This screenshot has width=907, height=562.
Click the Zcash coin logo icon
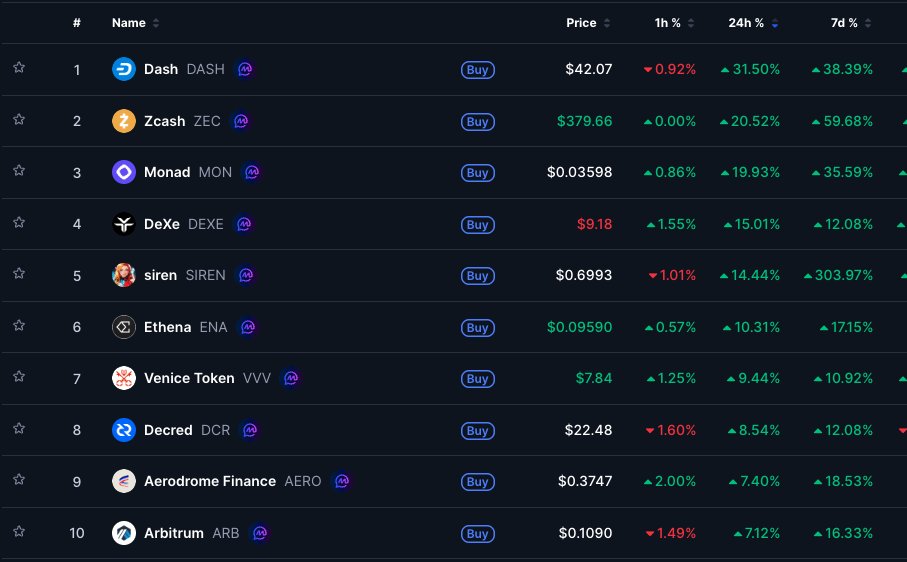(x=123, y=121)
